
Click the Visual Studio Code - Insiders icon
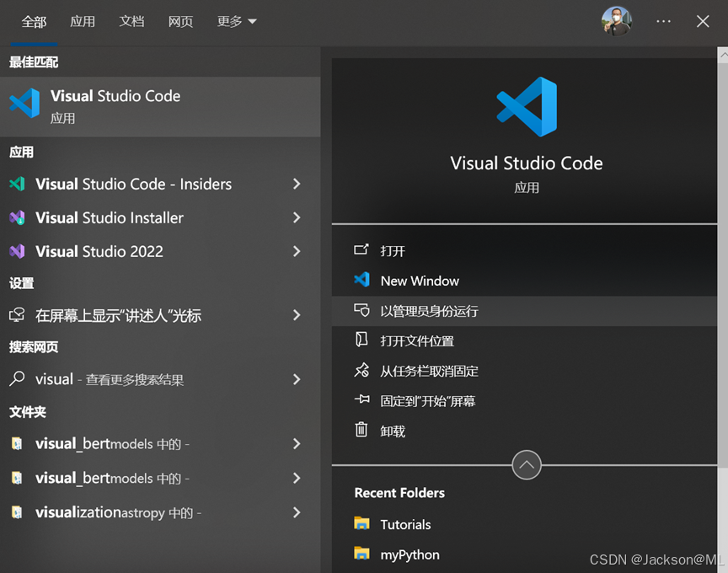[17, 184]
